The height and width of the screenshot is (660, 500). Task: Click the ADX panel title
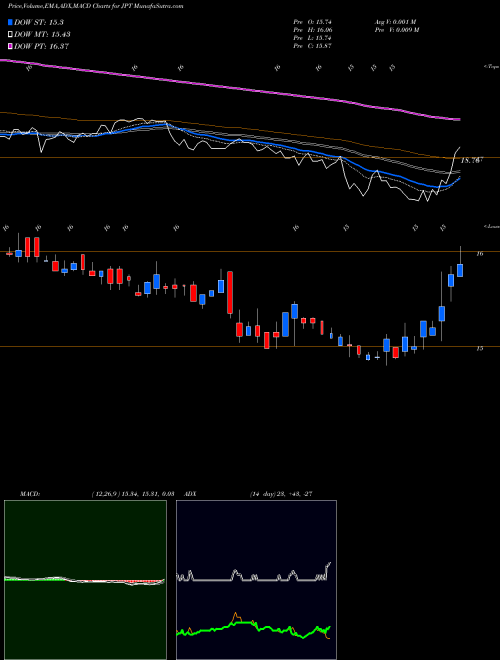click(x=191, y=494)
